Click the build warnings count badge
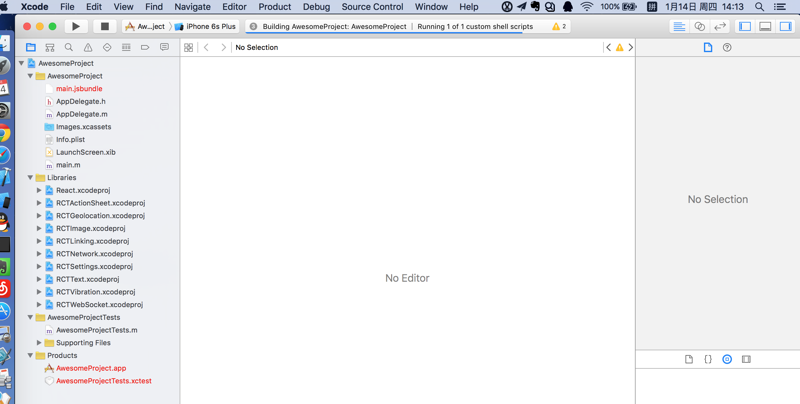Screen dimensions: 800x404 (x=559, y=27)
